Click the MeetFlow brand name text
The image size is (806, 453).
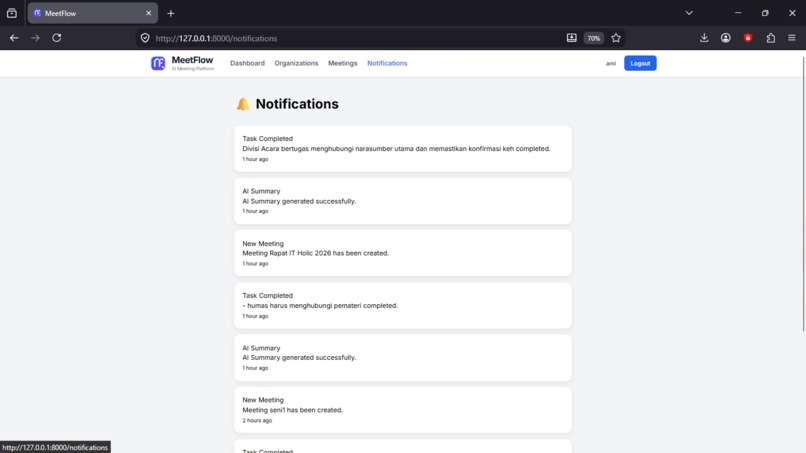192,60
